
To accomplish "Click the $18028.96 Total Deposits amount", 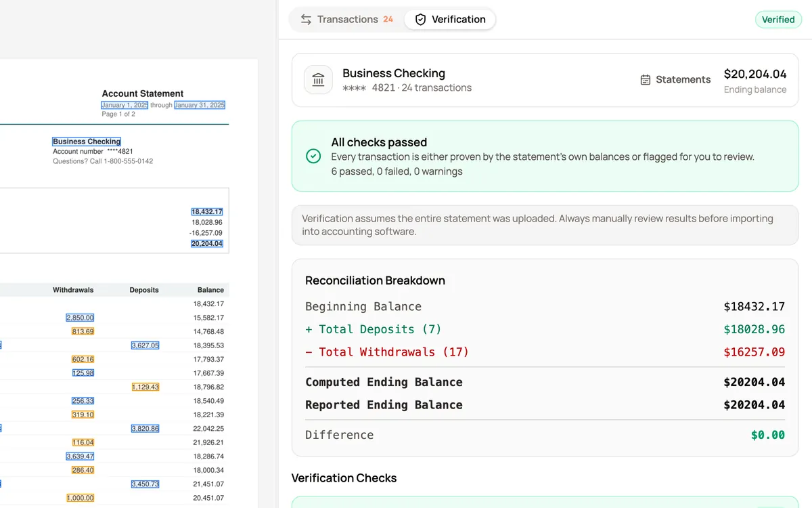I will tap(754, 329).
